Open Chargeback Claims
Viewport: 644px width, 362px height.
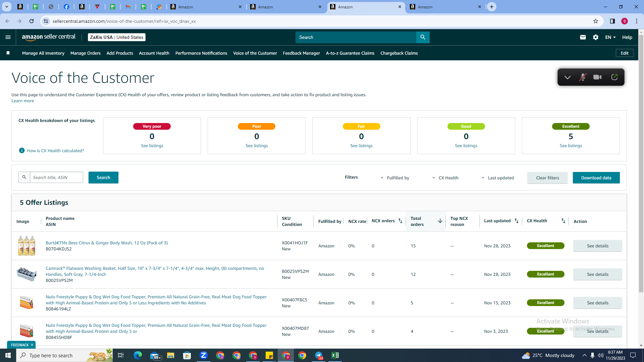click(399, 53)
